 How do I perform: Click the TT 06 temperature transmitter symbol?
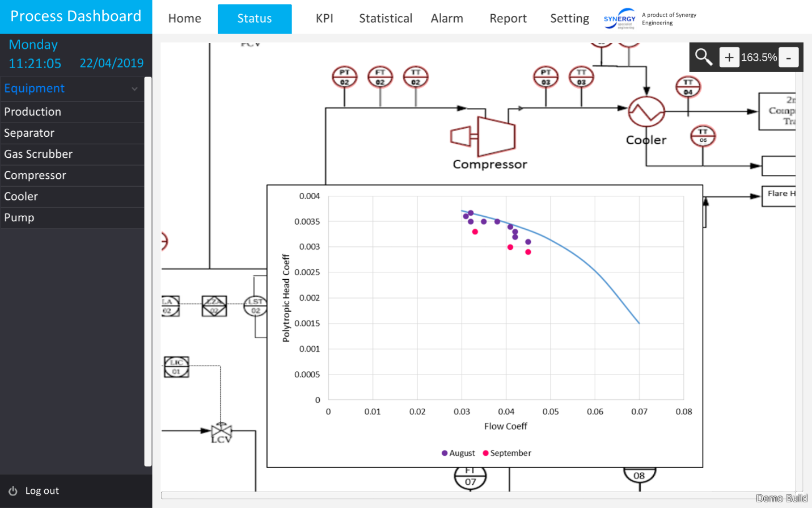tap(703, 136)
